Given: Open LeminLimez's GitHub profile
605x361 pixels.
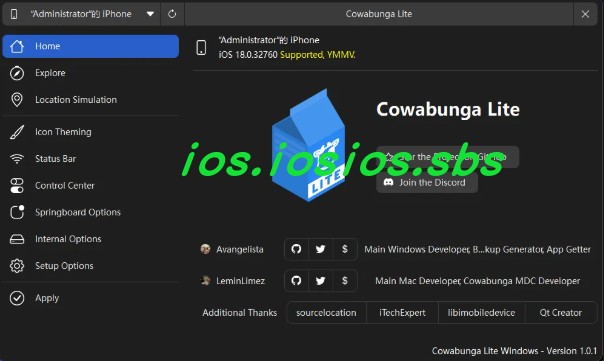Looking at the screenshot, I should (296, 280).
